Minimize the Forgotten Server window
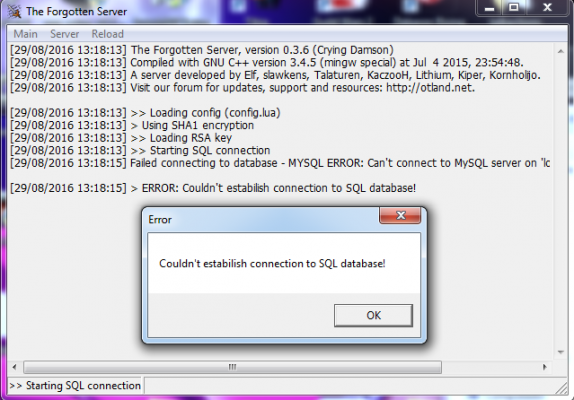The image size is (574, 400). (489, 8)
